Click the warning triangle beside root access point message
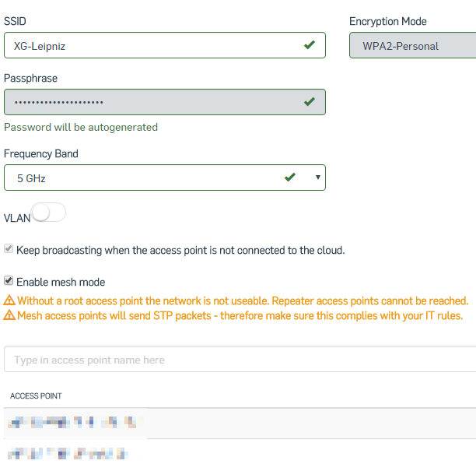 click(x=9, y=301)
